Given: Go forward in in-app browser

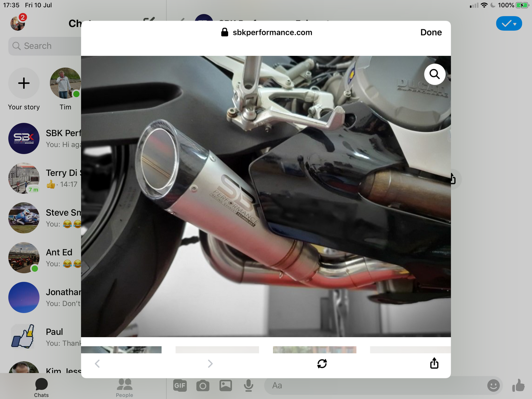Looking at the screenshot, I should pyautogui.click(x=210, y=364).
